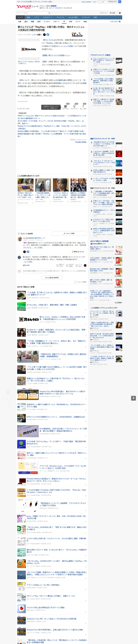Open メルカリの売上金を即時出金 article
The image size is (138, 644).
coord(46,608)
